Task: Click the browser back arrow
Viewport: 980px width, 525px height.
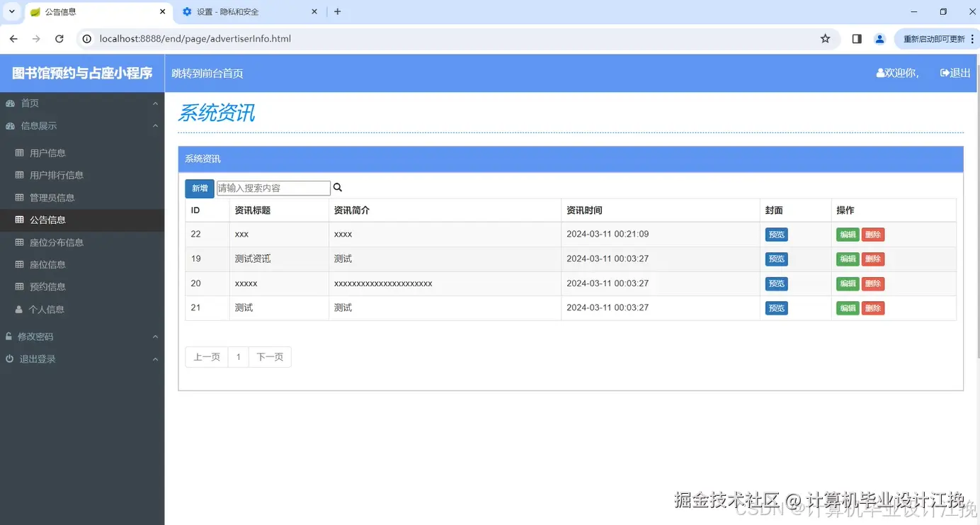Action: [13, 39]
